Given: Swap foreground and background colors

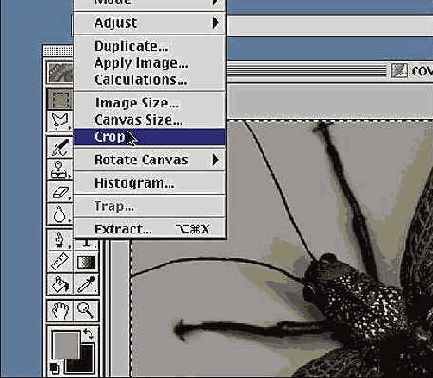Looking at the screenshot, I should 89,334.
